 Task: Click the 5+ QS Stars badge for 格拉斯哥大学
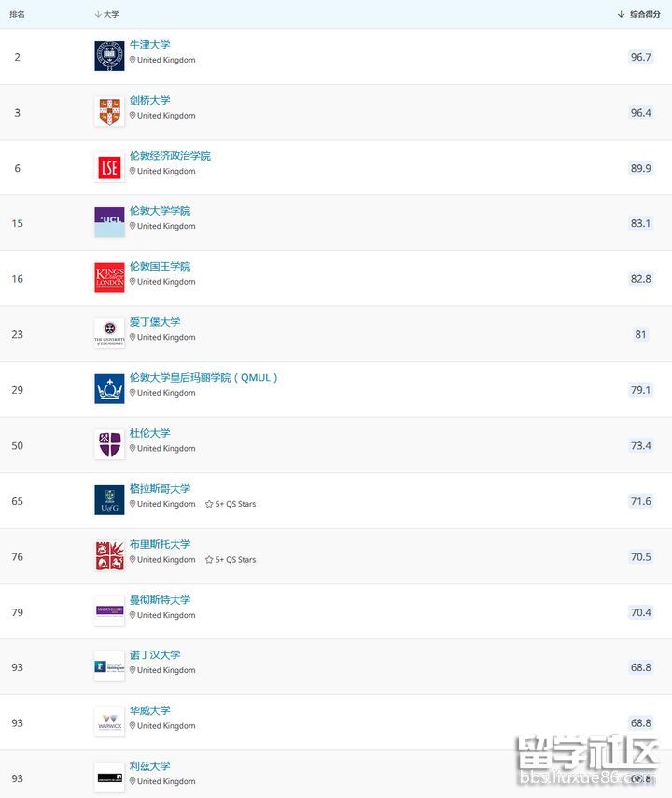231,504
